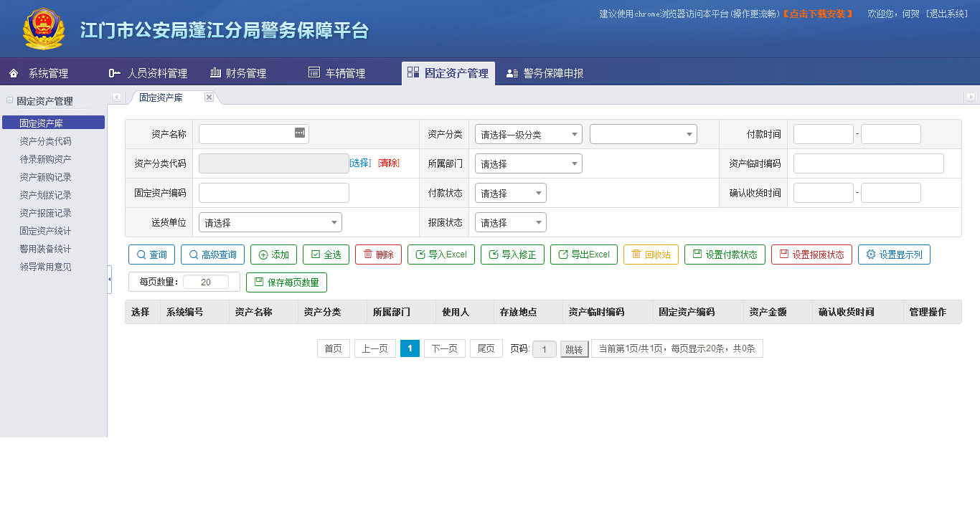Collapse the 固定资产管理 sidebar section header
This screenshot has height=509, width=980.
pos(44,101)
